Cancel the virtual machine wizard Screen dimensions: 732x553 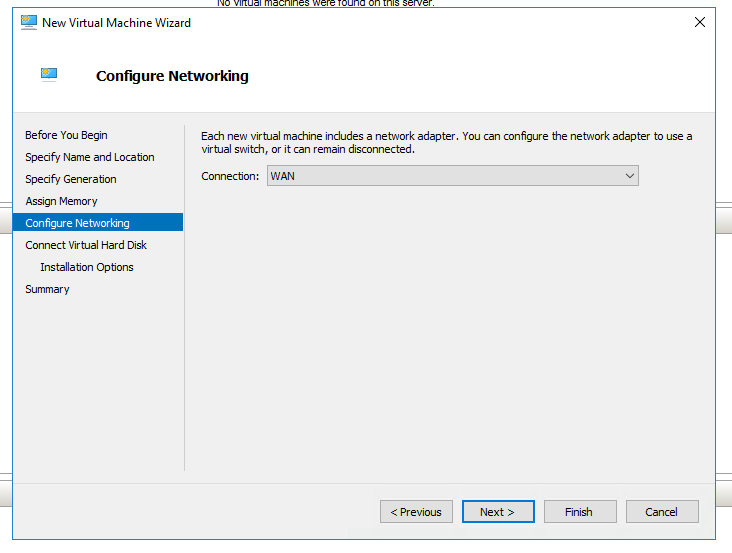(661, 512)
